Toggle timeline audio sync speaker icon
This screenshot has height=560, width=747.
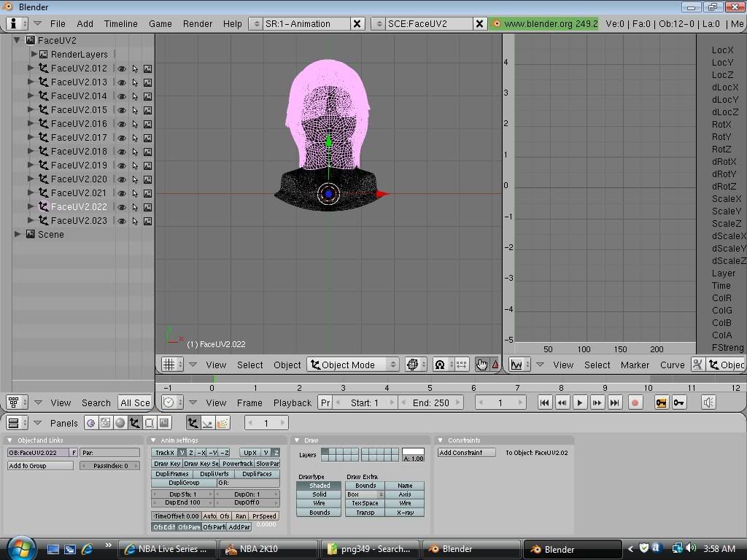[x=708, y=402]
